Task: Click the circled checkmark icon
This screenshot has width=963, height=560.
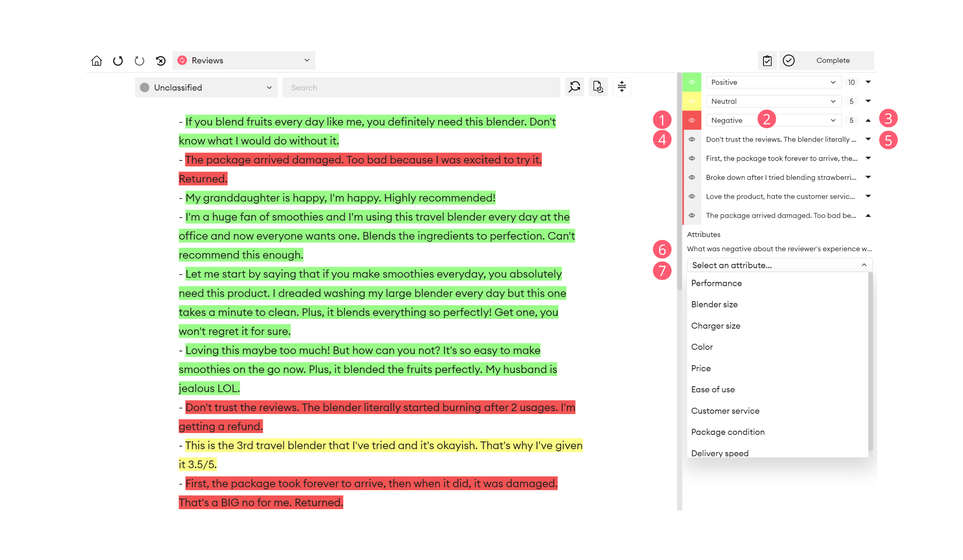Action: click(x=789, y=60)
